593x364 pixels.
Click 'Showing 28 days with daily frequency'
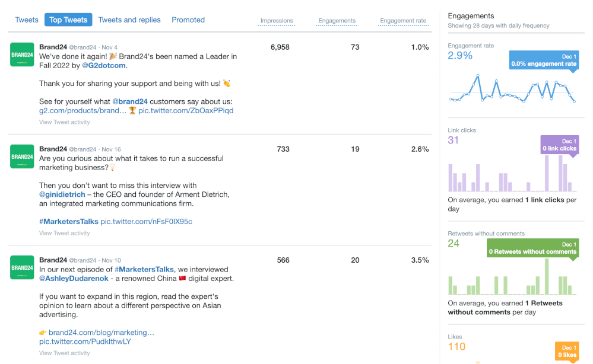[x=499, y=25]
